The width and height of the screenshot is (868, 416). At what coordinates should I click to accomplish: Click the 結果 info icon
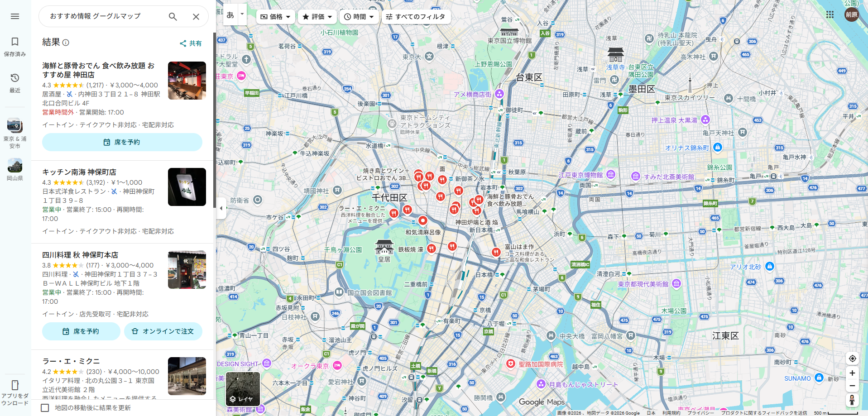coord(66,43)
